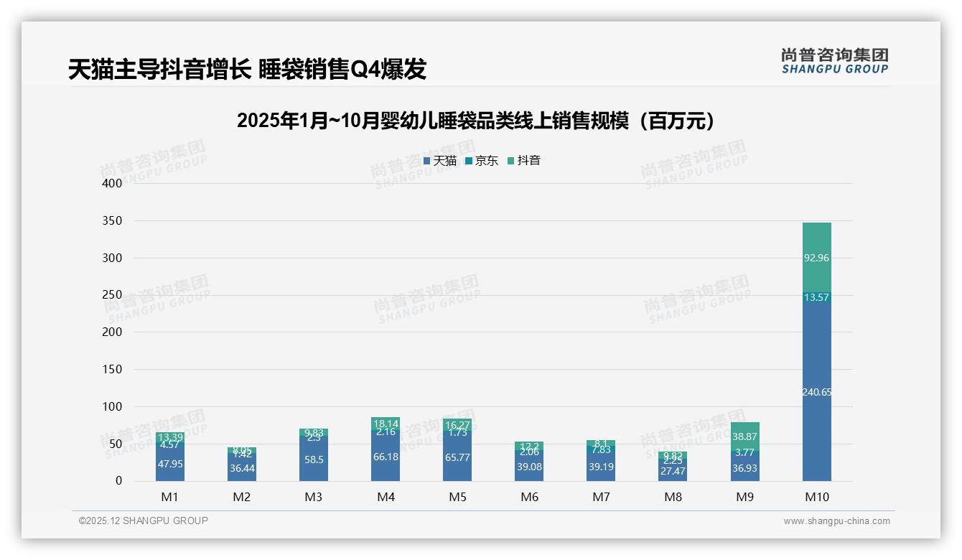Toggle the 抖音 series visibility
962x560 pixels.
pyautogui.click(x=526, y=161)
